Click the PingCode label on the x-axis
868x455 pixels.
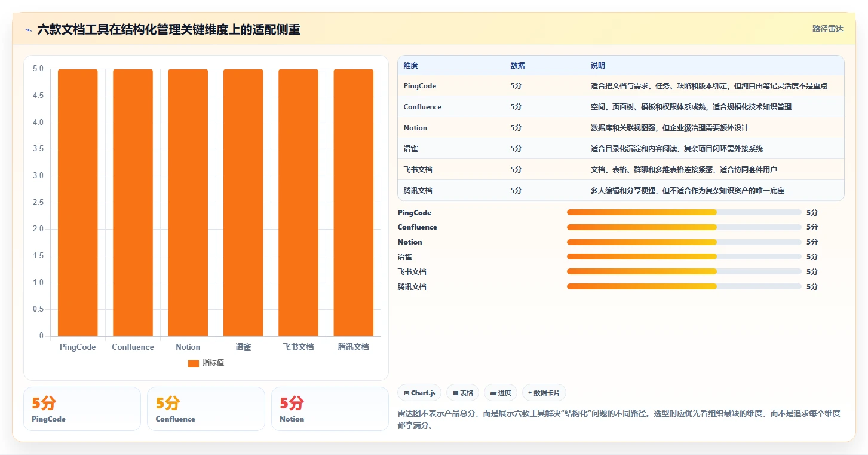78,347
